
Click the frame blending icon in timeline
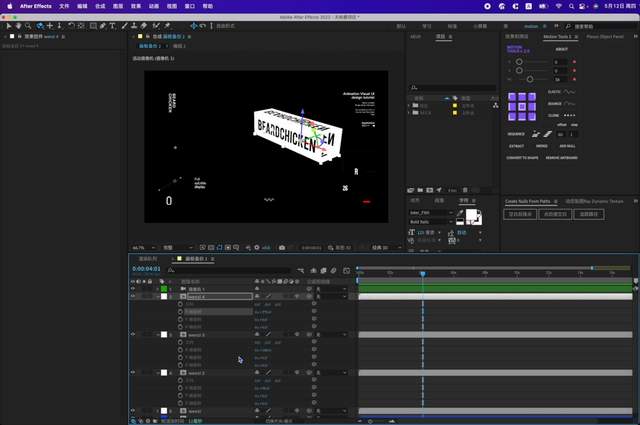[x=324, y=270]
